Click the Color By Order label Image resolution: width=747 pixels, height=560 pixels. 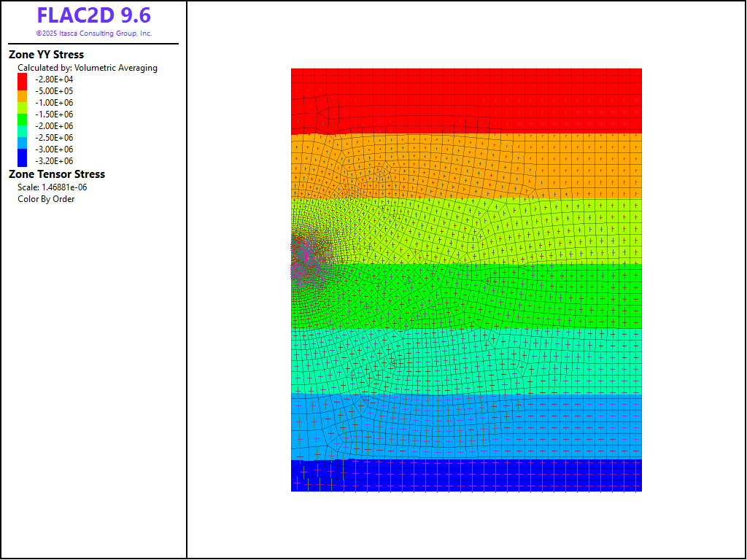[x=46, y=199]
